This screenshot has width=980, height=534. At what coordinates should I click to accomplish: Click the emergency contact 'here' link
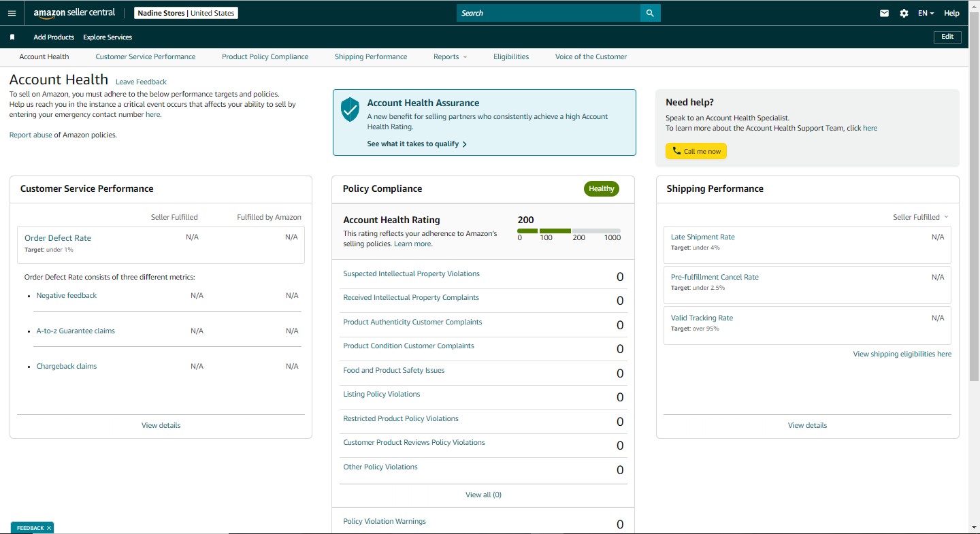coord(153,114)
